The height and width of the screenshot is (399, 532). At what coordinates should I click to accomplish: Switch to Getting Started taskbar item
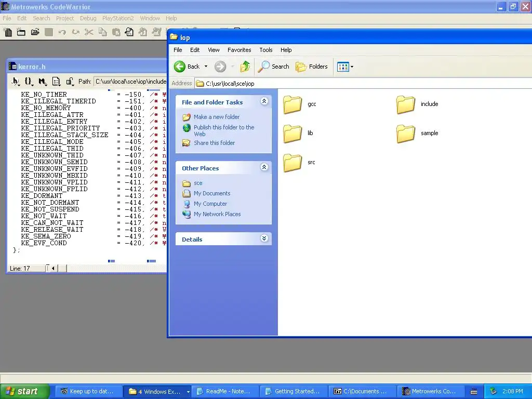293,392
